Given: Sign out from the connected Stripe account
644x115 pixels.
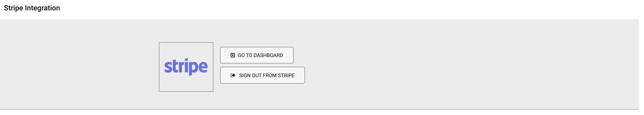Looking at the screenshot, I should click(262, 75).
